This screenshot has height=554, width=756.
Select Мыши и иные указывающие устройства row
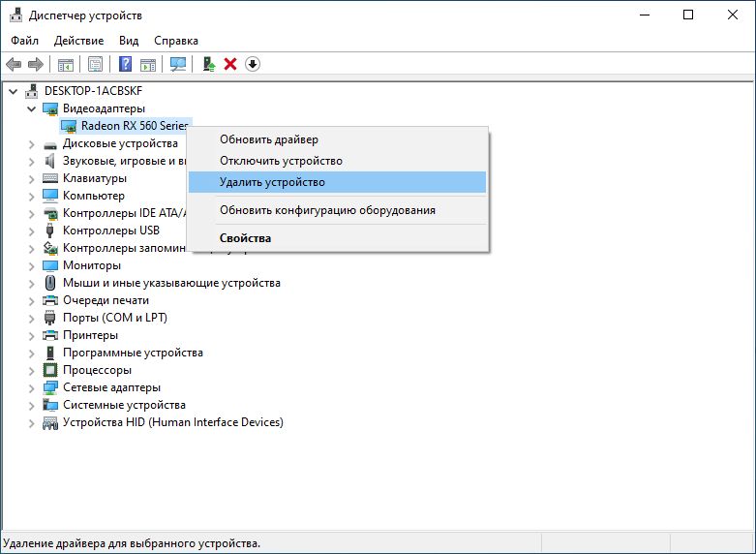coord(171,283)
